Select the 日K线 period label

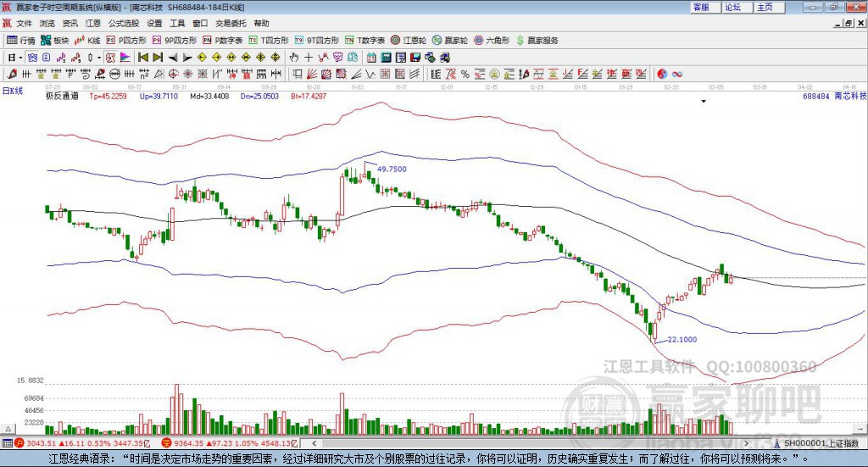(x=12, y=91)
